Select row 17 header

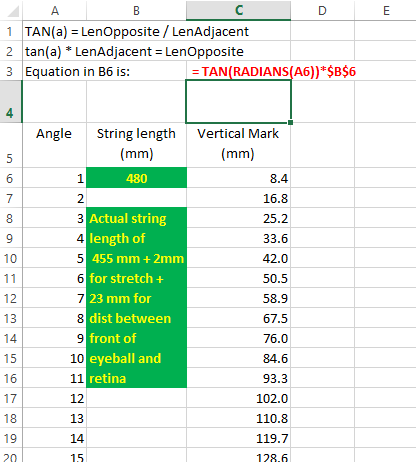tap(11, 398)
